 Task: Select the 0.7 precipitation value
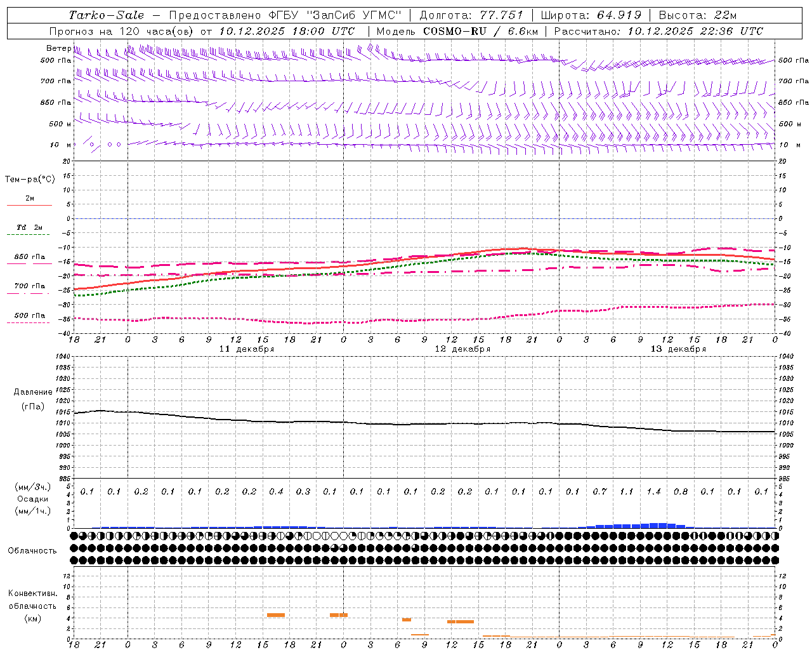tap(599, 491)
